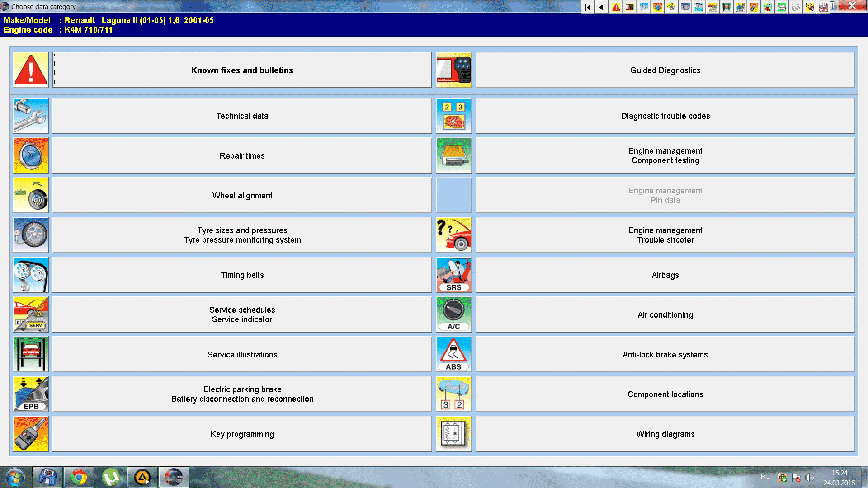This screenshot has width=868, height=488.
Task: Click the small tyre pressures toolbar icon
Action: 685,7
